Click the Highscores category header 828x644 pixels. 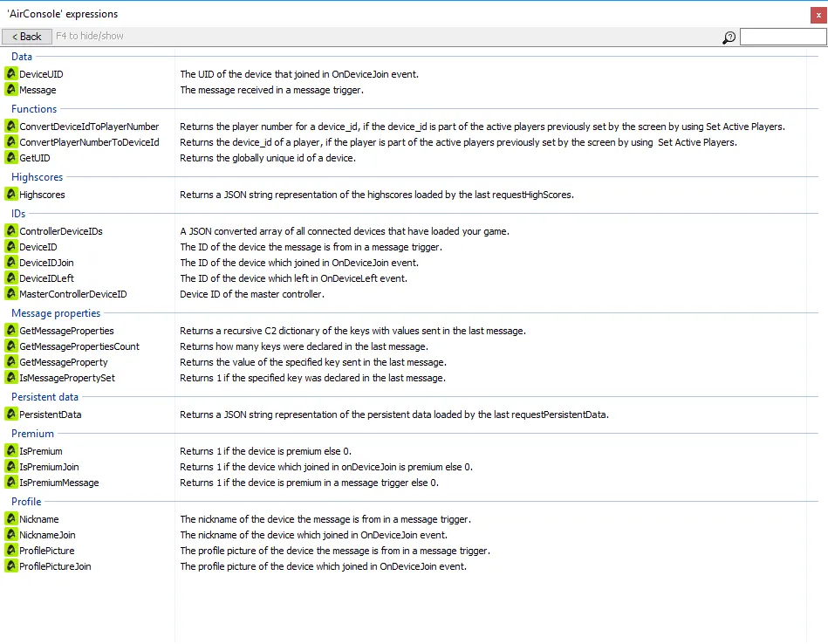(x=37, y=177)
